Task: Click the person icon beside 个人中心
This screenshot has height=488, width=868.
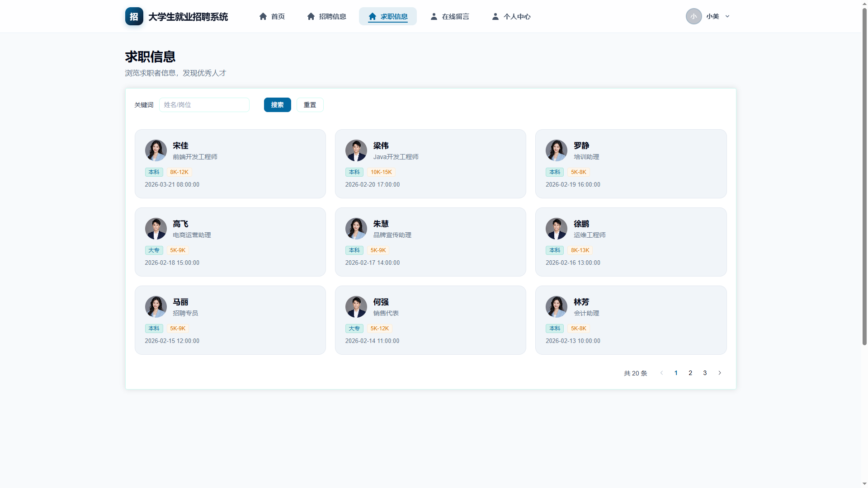Action: point(495,16)
